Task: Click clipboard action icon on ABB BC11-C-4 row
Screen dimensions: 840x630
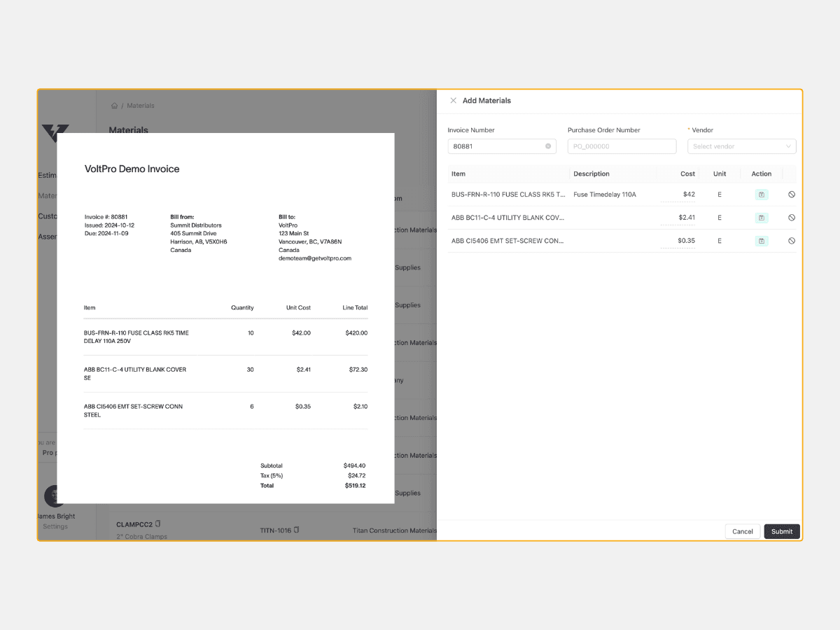Action: click(761, 217)
